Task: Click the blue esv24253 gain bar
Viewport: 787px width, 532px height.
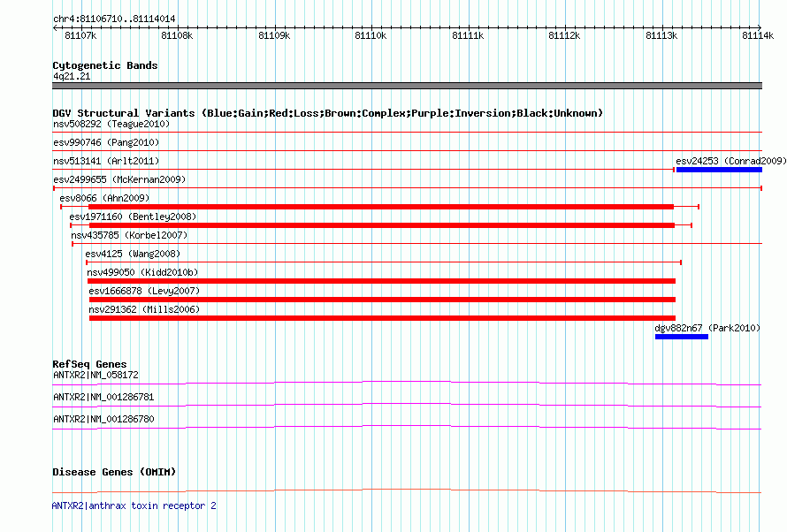Action: (x=719, y=170)
